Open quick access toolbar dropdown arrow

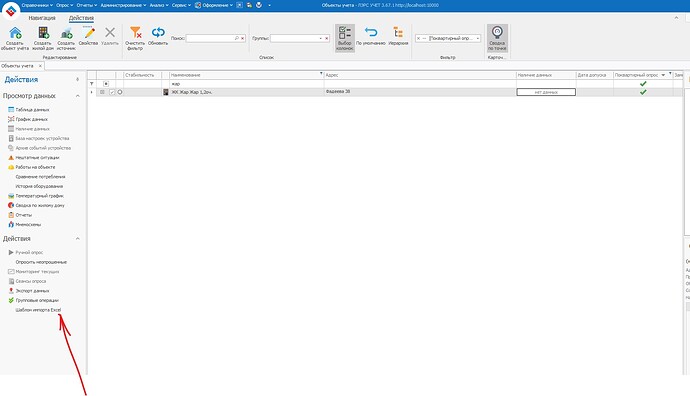point(269,5)
